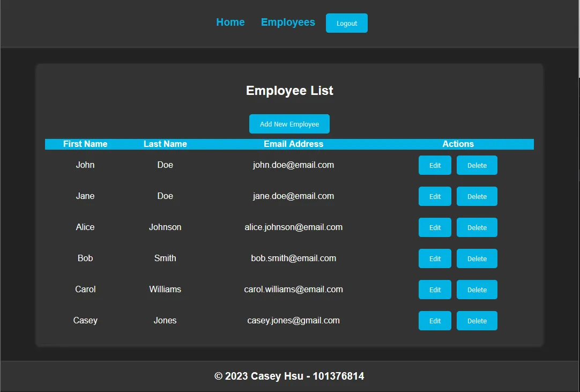Edit Jane Doe's details
The width and height of the screenshot is (580, 392).
click(x=434, y=196)
